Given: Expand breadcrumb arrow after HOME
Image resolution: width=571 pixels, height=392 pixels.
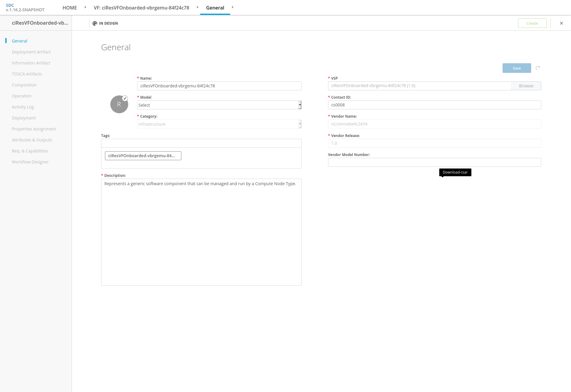Looking at the screenshot, I should tap(85, 7).
